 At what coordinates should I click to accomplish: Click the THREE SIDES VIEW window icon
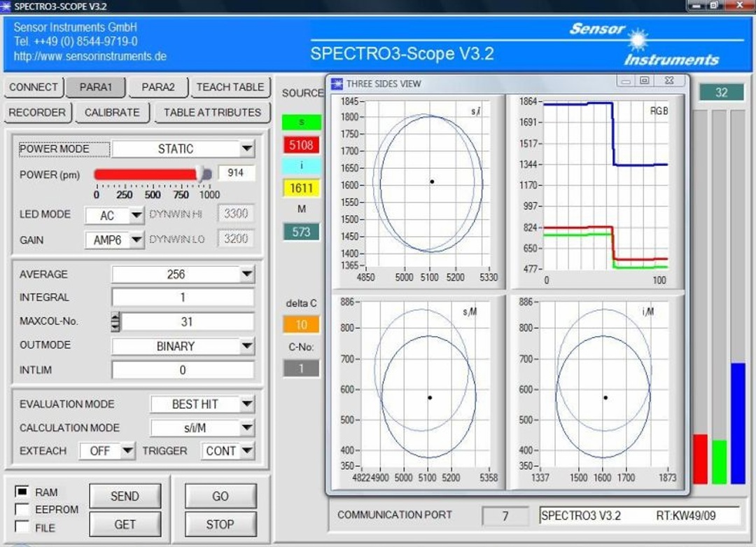(x=337, y=83)
